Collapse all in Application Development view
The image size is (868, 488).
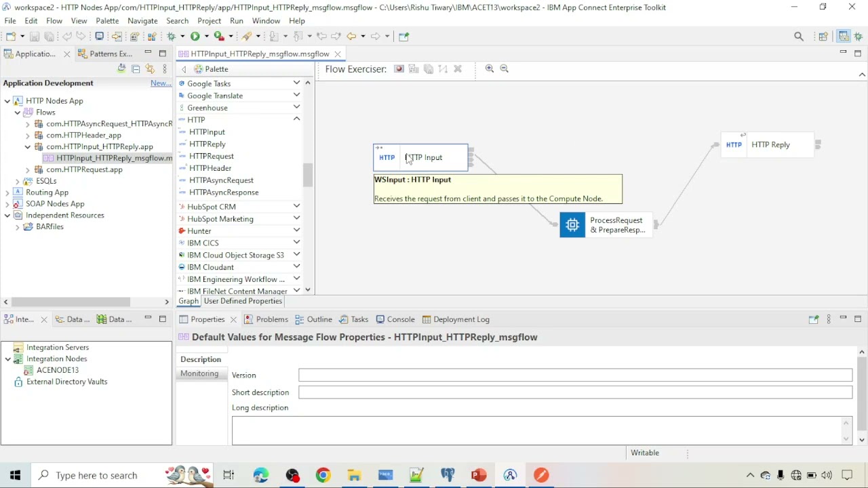click(x=136, y=68)
